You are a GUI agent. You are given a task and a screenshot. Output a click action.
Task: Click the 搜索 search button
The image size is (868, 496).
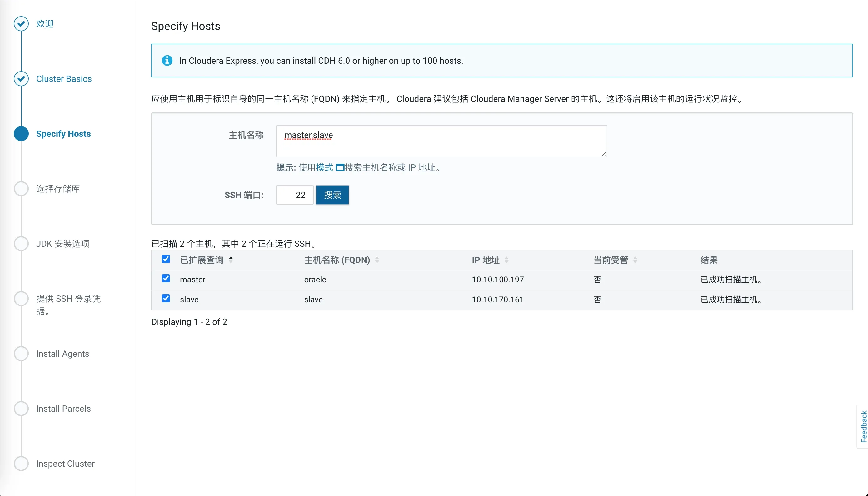click(332, 195)
